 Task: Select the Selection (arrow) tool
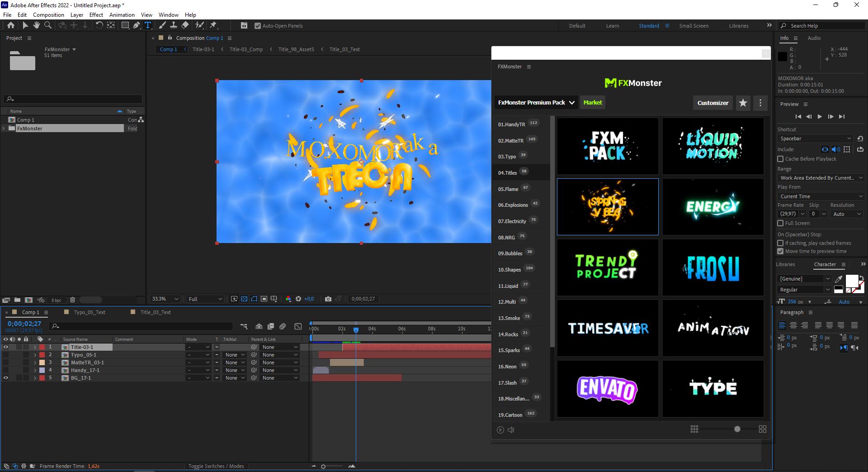pyautogui.click(x=25, y=25)
